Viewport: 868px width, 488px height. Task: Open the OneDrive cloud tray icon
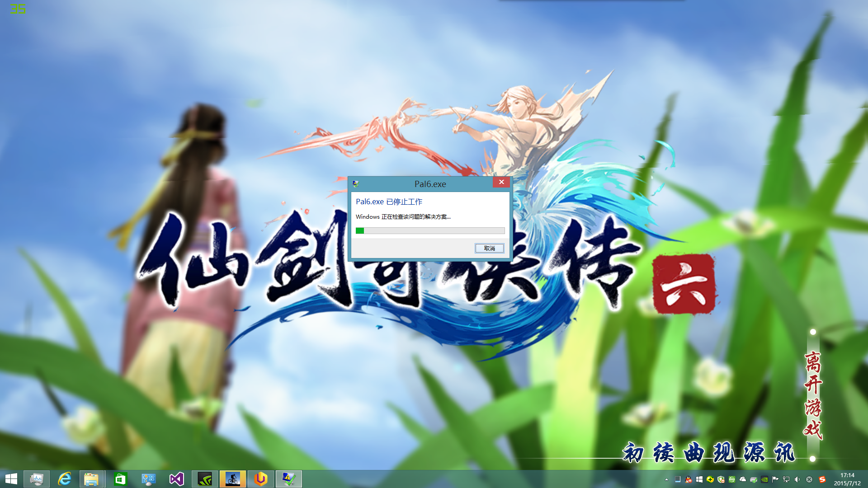743,479
